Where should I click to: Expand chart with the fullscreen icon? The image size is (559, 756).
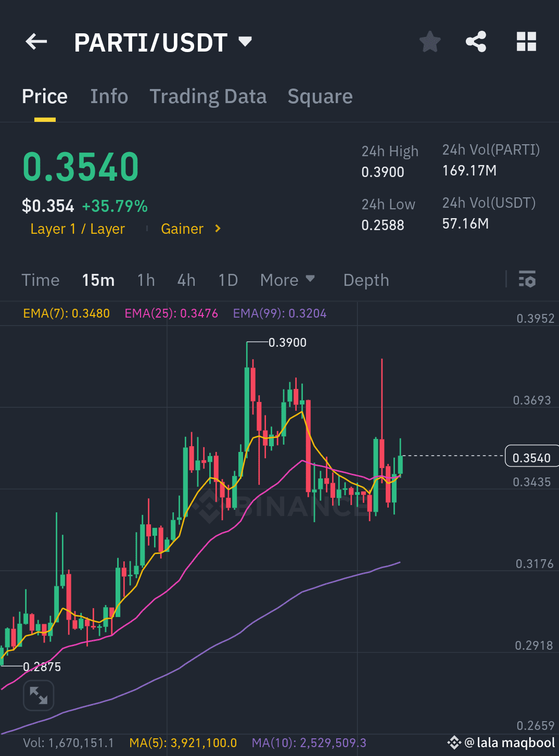click(39, 695)
